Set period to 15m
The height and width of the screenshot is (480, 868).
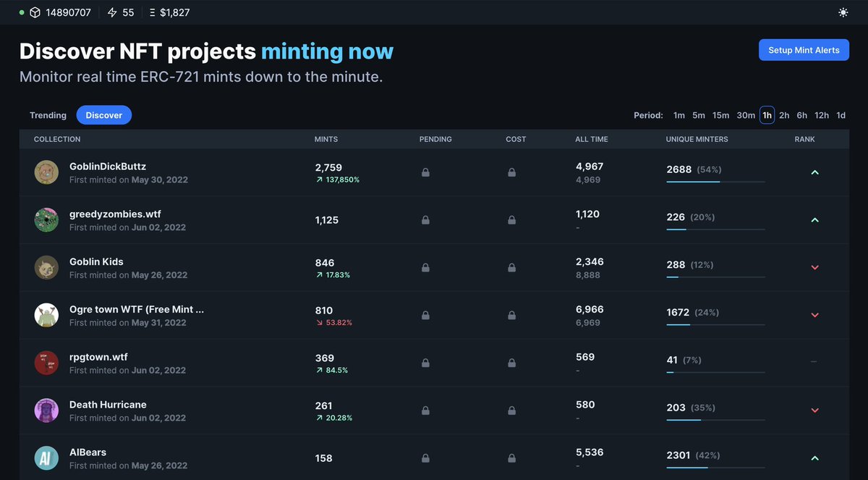pyautogui.click(x=720, y=115)
